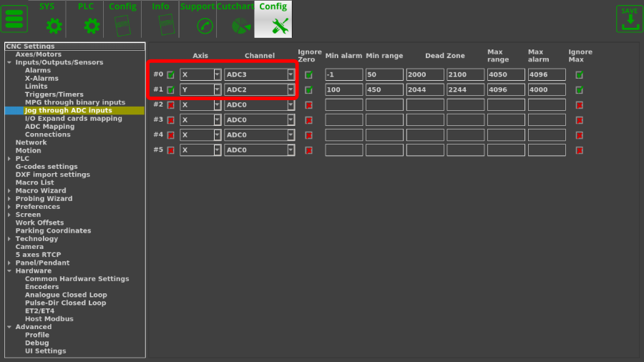Select ADC Mapping in the settings tree
The height and width of the screenshot is (362, 644).
tap(49, 127)
